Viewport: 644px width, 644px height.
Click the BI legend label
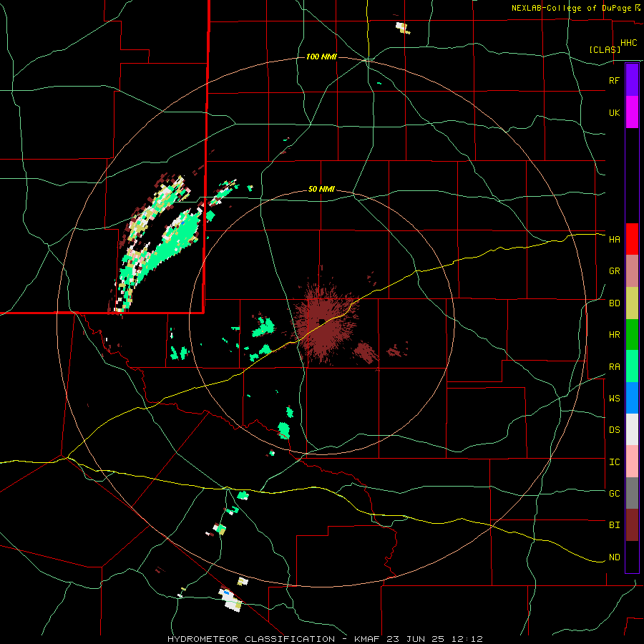[614, 525]
